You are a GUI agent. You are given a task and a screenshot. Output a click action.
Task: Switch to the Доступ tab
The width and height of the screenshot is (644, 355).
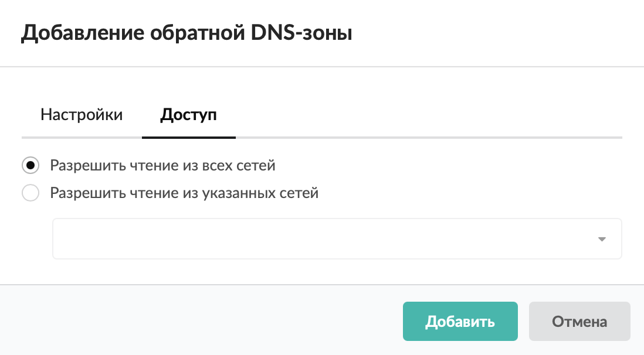pos(188,115)
